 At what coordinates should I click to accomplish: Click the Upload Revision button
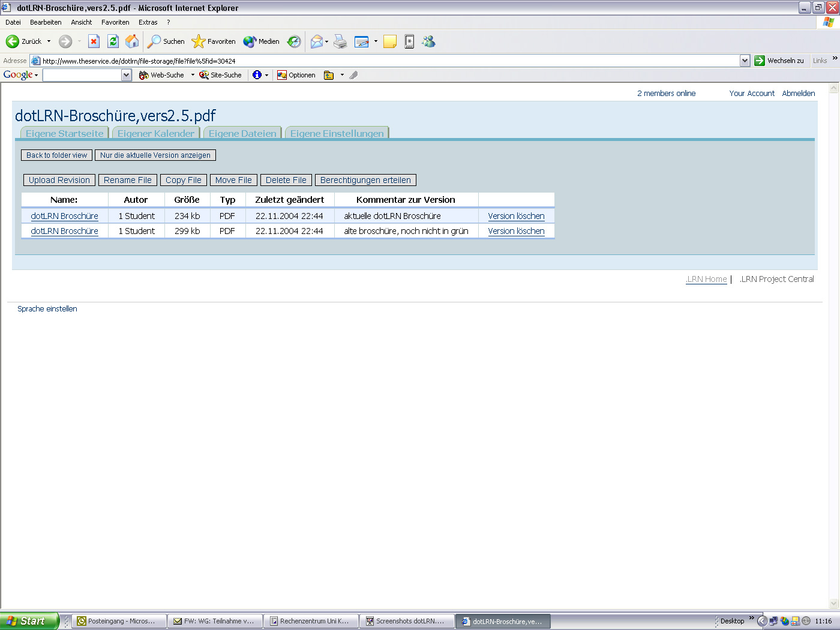[x=58, y=179]
